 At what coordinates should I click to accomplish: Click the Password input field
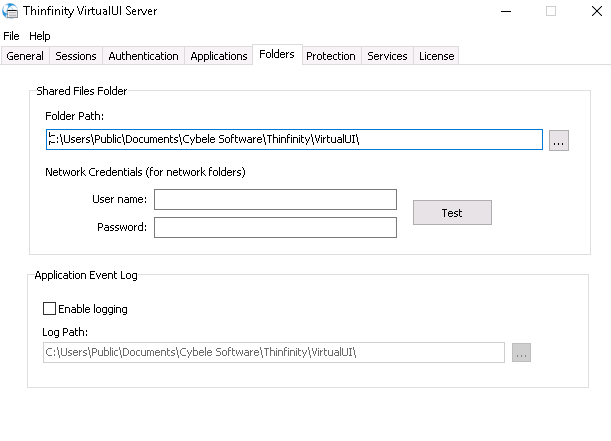(275, 228)
